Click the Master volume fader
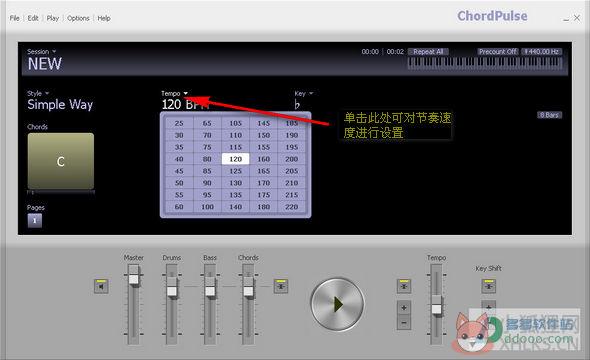590x360 pixels. click(x=134, y=279)
